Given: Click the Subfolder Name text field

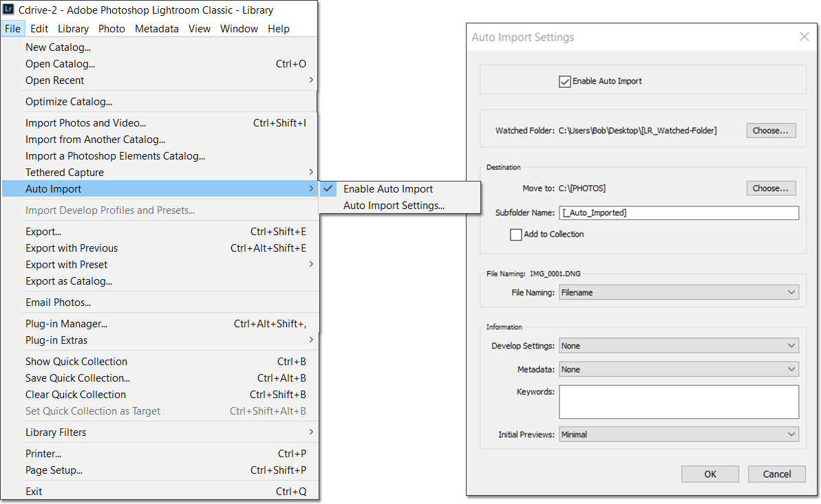Looking at the screenshot, I should point(679,213).
